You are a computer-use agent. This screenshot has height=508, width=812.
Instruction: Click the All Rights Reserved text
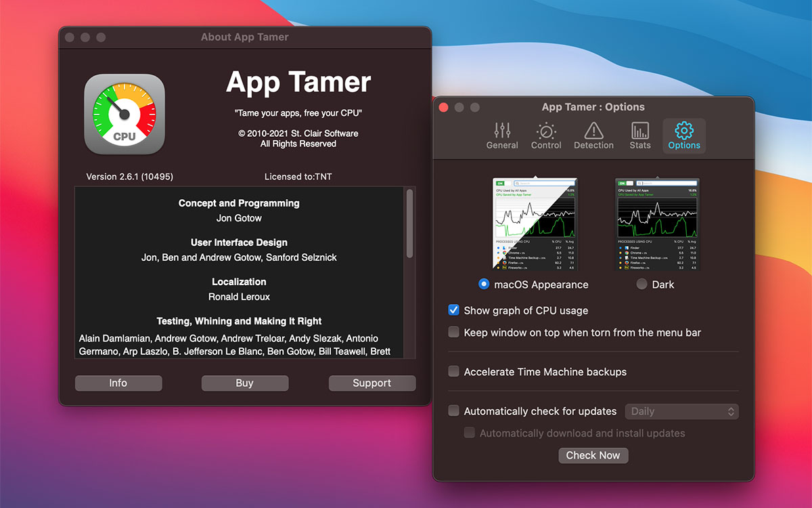pos(298,144)
